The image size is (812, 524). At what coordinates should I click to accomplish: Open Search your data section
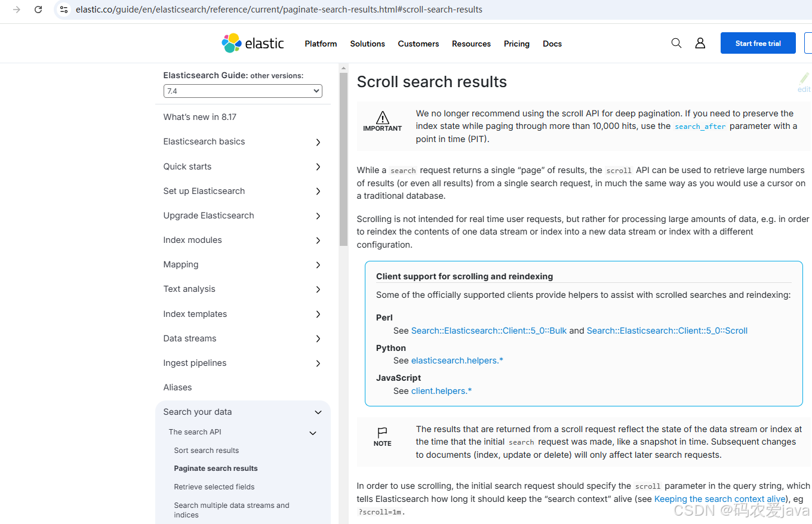pos(198,412)
